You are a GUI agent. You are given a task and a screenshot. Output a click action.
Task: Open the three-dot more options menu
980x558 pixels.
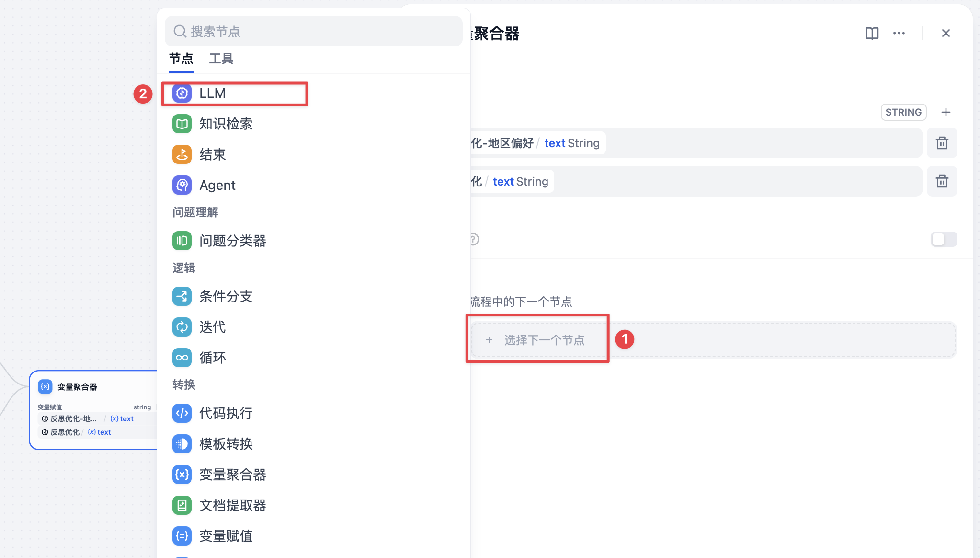pos(899,33)
